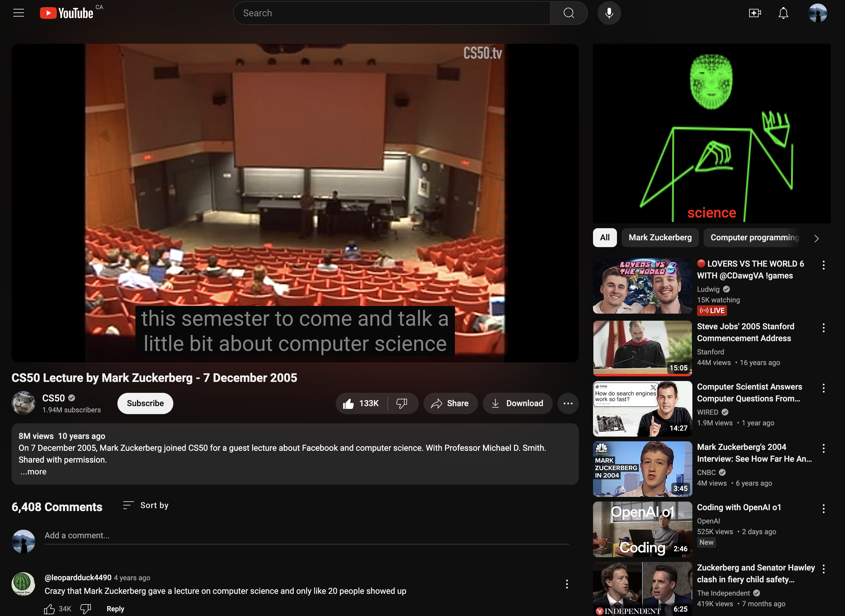Activate voice search microphone

pos(609,13)
